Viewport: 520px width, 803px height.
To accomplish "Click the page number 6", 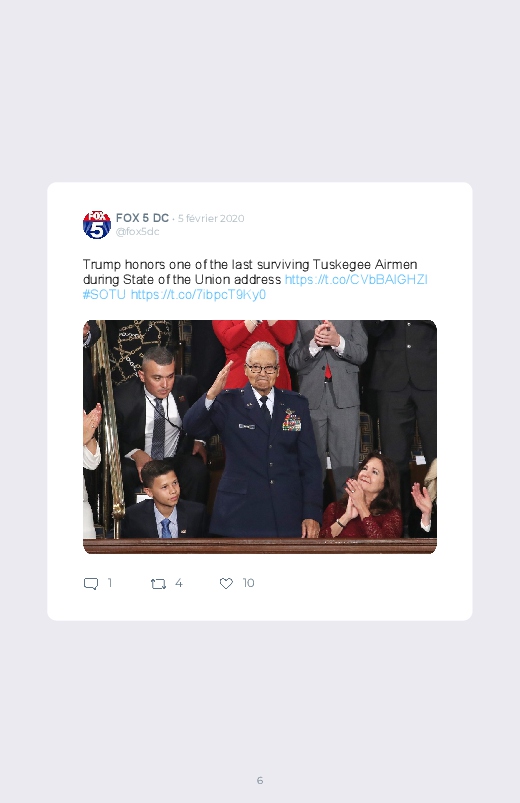I will point(260,780).
